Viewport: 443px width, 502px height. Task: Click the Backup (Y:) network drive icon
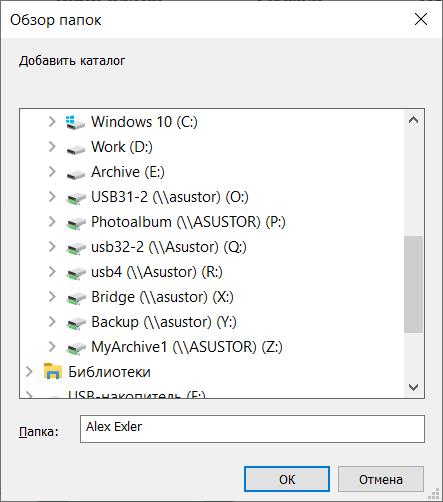point(75,323)
